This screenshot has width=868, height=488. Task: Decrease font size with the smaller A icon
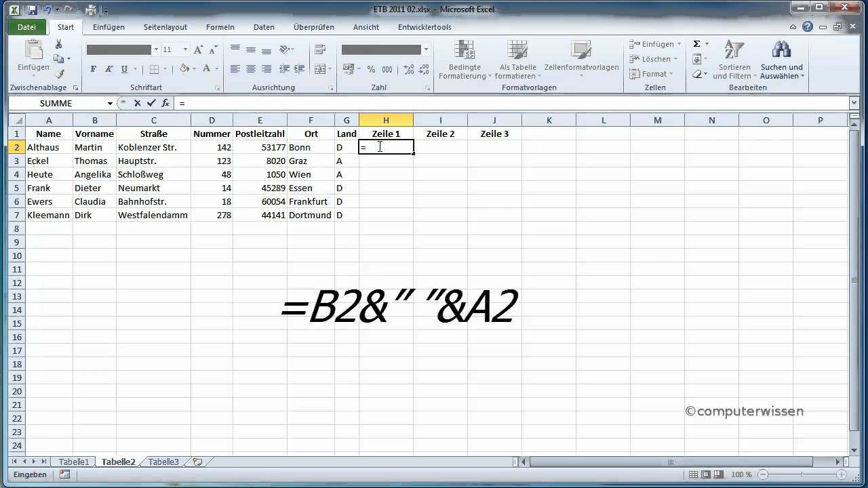[x=212, y=49]
